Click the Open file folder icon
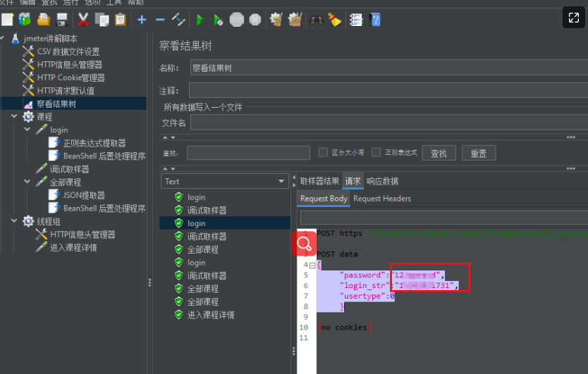The width and height of the screenshot is (588, 374). (x=44, y=20)
